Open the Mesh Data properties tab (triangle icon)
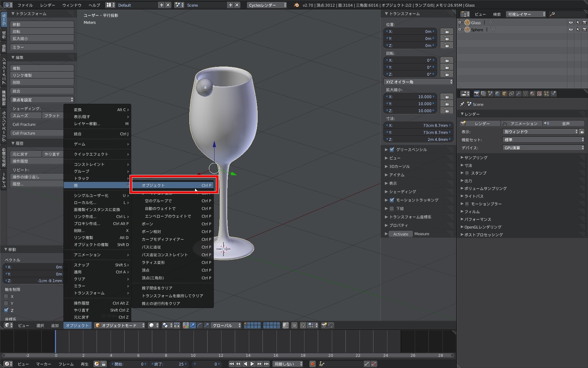This screenshot has width=588, height=368. point(525,94)
